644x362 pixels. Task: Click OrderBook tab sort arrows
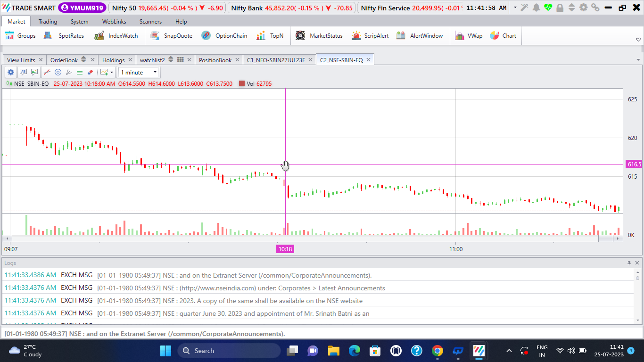pos(83,59)
